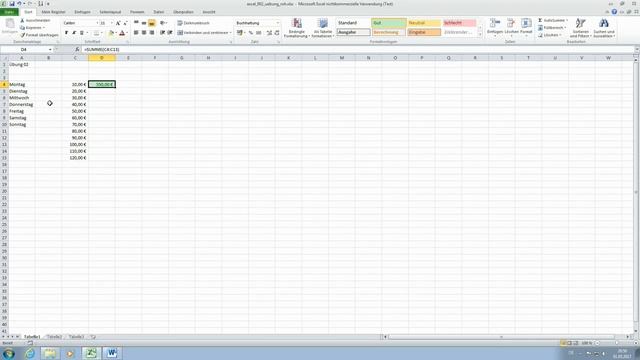Switch to the Ansicht ribbon tab
The image size is (640, 360).
pos(209,12)
